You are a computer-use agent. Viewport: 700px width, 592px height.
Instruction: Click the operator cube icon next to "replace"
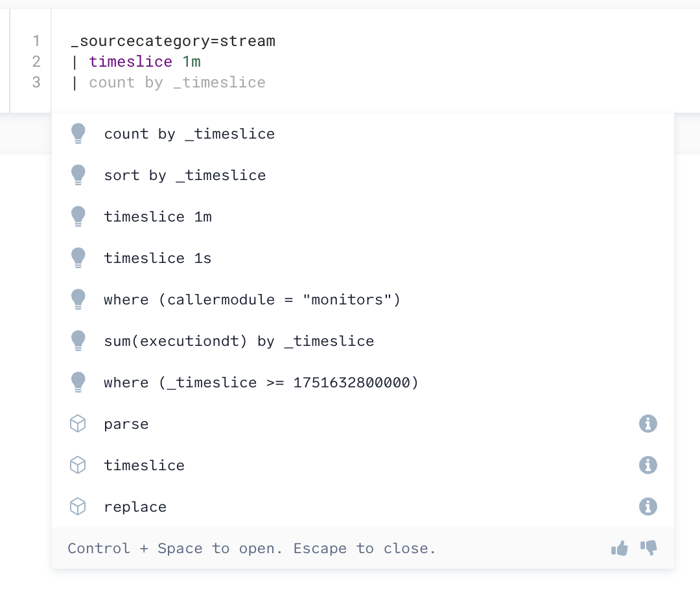point(78,507)
